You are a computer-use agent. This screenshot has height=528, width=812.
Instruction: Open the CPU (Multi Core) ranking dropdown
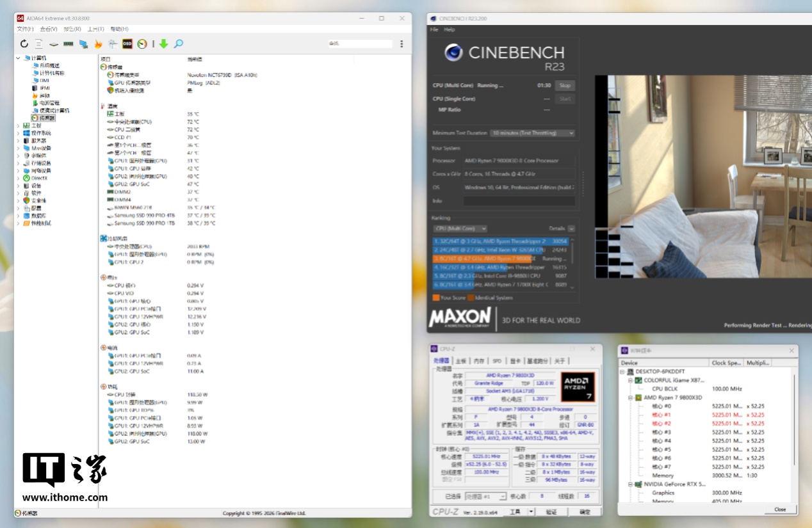tap(460, 228)
